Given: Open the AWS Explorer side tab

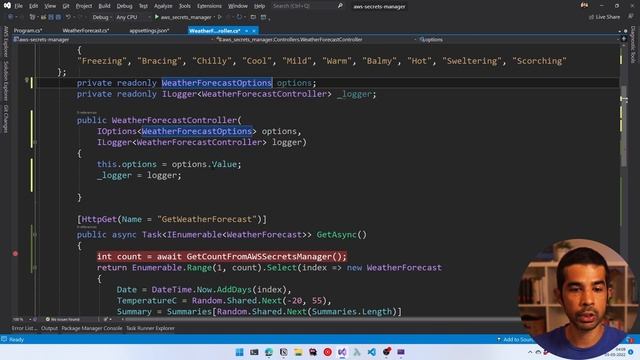Looking at the screenshot, I should 6,42.
